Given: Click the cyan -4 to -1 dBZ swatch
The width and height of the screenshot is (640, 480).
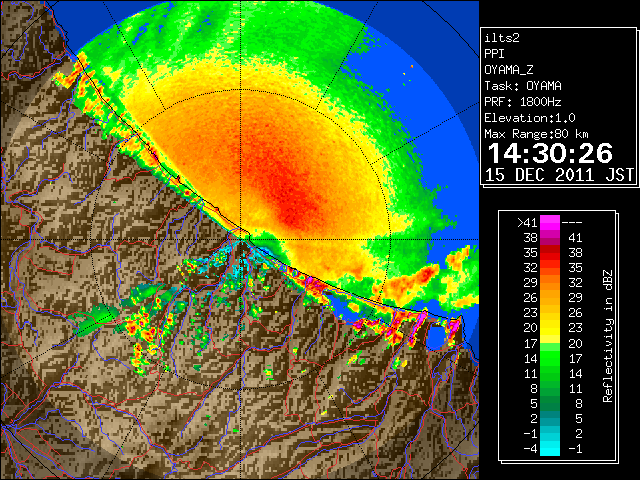Looking at the screenshot, I should point(550,449).
